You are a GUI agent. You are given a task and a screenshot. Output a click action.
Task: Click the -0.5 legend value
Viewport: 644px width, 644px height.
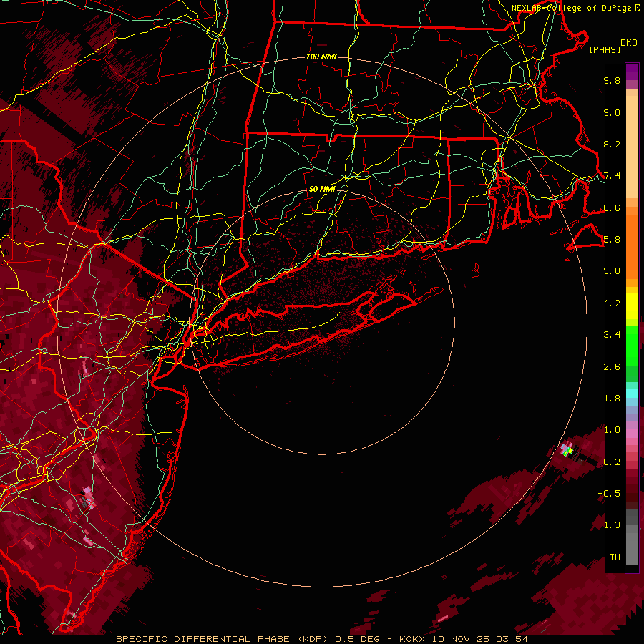pos(609,494)
